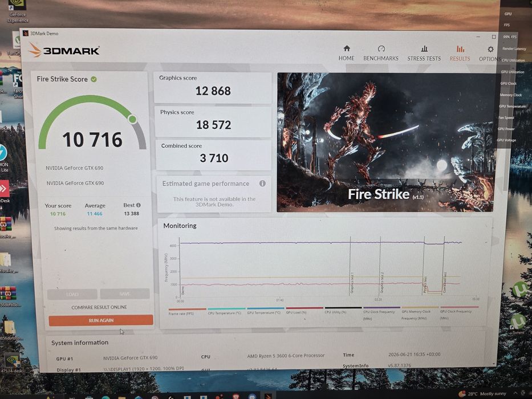This screenshot has width=532, height=399.
Task: Click COMPARE RESULT ONLINE link
Action: tap(99, 307)
